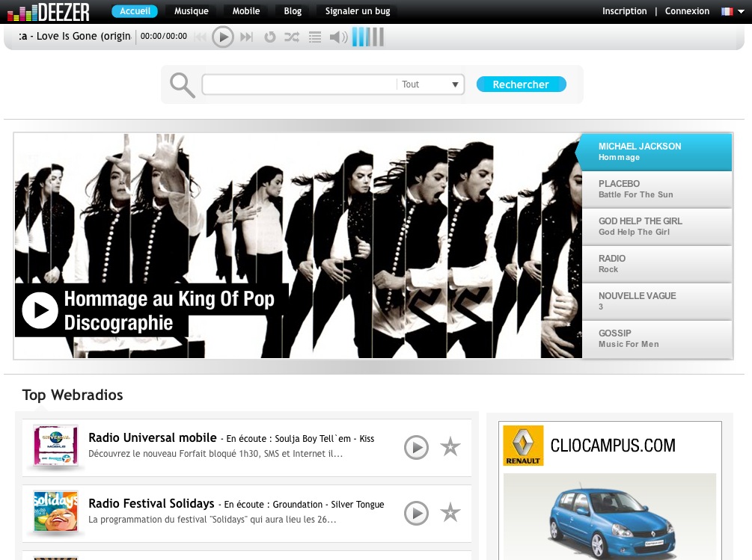This screenshot has width=752, height=560.
Task: Click Radio Universal mobile description text
Action: click(215, 454)
